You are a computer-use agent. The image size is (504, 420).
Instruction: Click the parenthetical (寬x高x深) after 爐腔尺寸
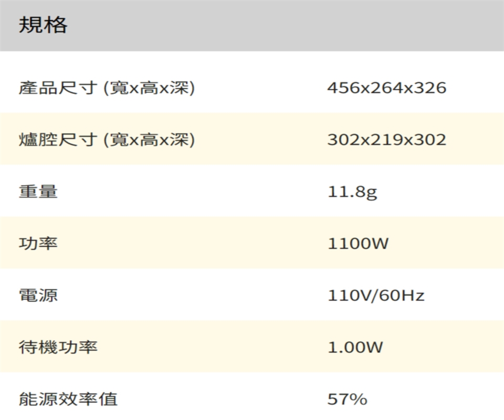tap(149, 140)
